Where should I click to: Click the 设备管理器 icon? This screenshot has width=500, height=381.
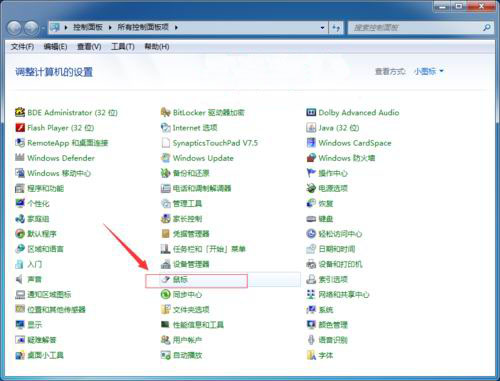(165, 264)
